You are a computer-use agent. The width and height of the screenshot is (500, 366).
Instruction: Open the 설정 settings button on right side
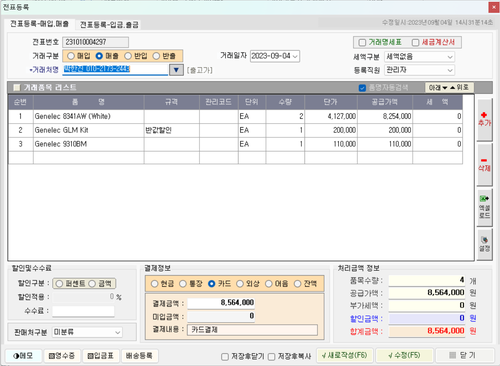click(484, 244)
